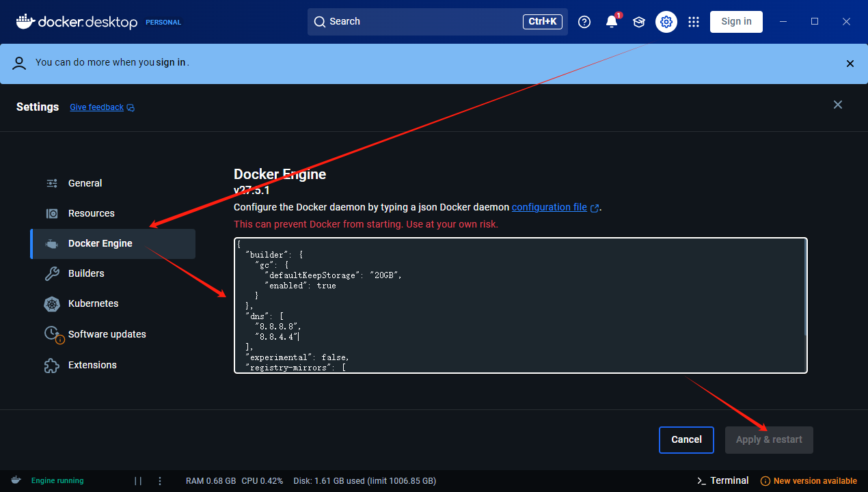The width and height of the screenshot is (868, 492).
Task: Click the engine whale icon in status bar
Action: point(16,480)
